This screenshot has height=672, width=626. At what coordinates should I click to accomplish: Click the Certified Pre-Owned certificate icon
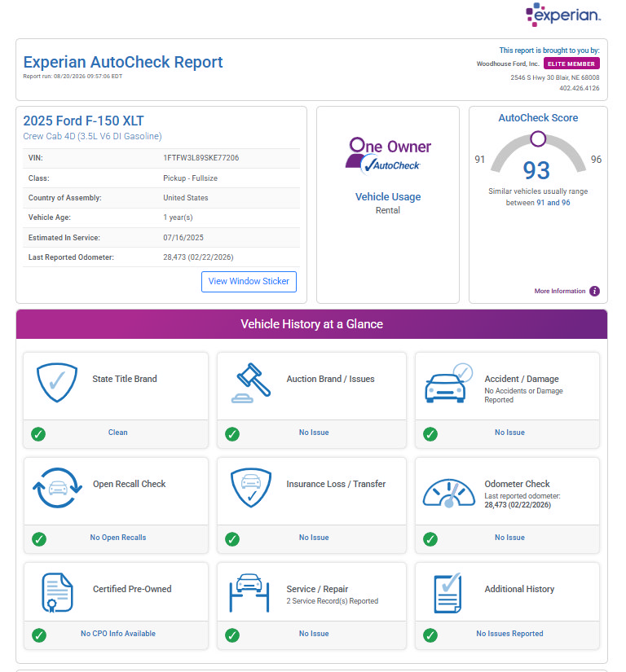57,593
